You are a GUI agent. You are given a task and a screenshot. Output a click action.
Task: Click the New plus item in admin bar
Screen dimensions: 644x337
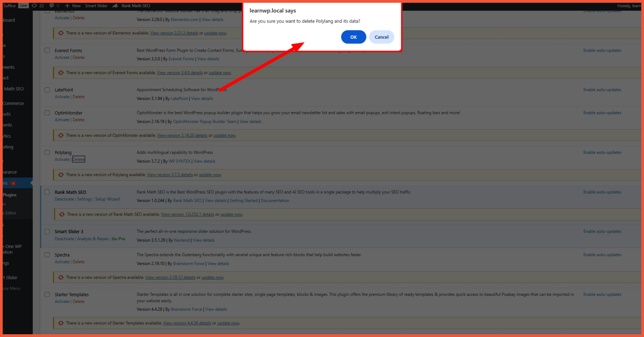(x=73, y=6)
